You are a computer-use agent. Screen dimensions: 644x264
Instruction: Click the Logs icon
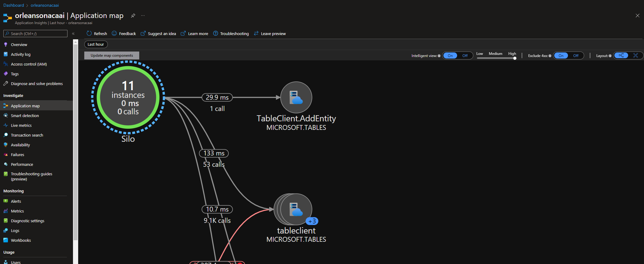[x=5, y=230]
